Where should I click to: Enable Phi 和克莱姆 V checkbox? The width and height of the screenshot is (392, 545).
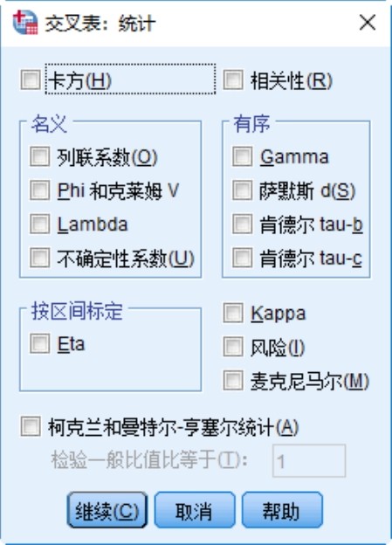(x=39, y=190)
